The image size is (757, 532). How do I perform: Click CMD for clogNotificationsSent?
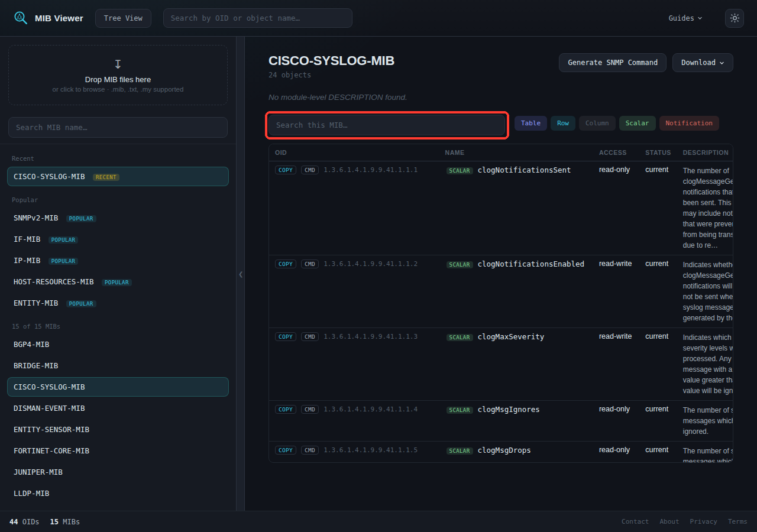[310, 170]
